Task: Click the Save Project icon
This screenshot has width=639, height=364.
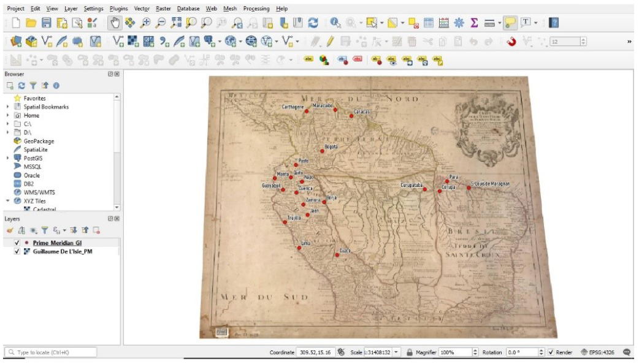Action: click(x=47, y=23)
